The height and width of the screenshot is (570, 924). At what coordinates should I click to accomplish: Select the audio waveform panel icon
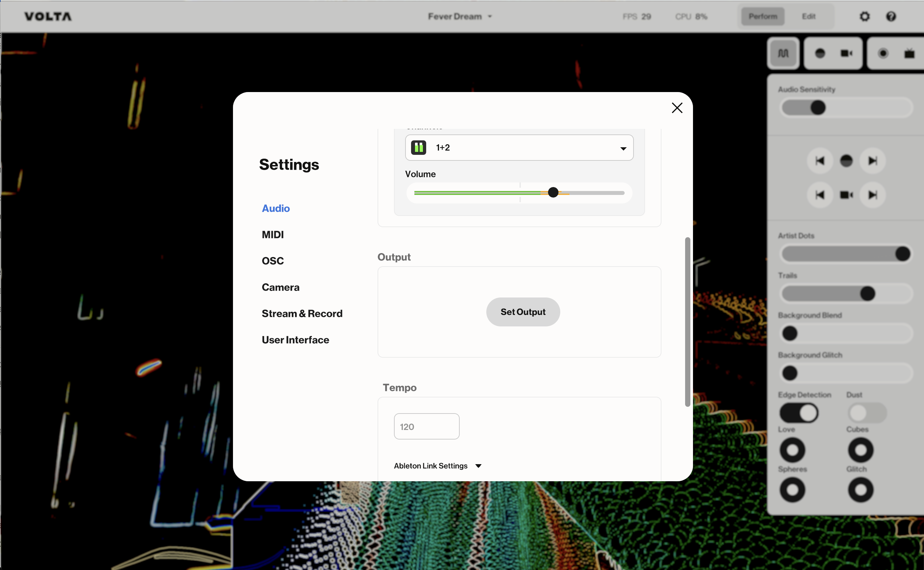click(x=783, y=54)
